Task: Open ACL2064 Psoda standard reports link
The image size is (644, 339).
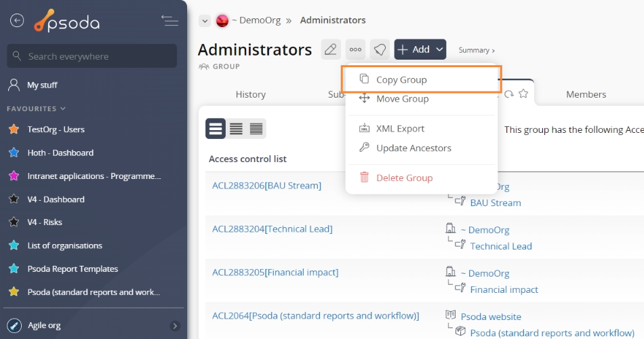Action: 315,315
